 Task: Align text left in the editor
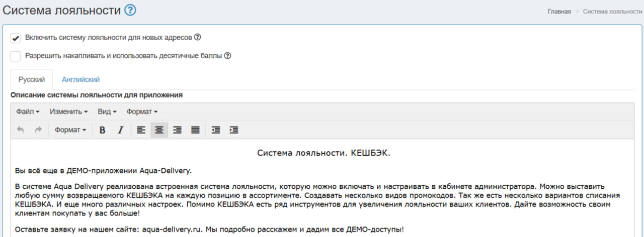click(x=141, y=130)
